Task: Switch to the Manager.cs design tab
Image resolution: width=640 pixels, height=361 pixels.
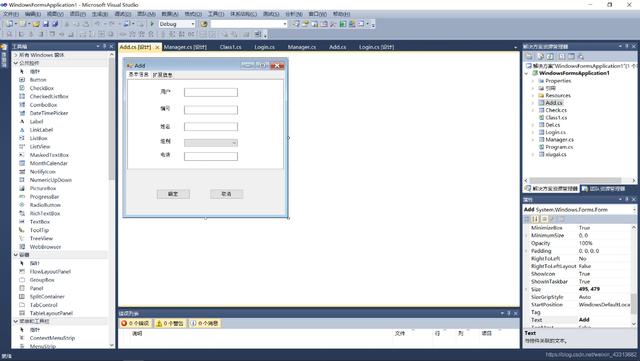Action: pos(185,47)
